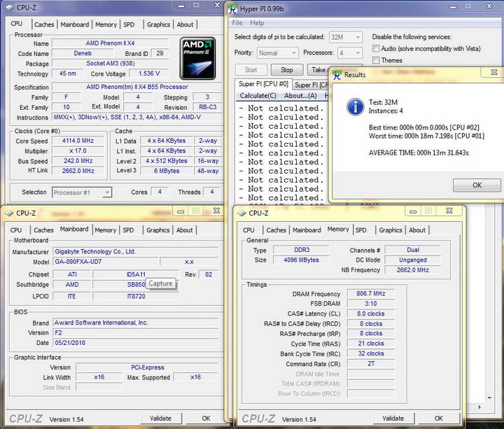Switch to Graphics tab in top CPU-Z window
This screenshot has height=429, width=504.
point(158,24)
